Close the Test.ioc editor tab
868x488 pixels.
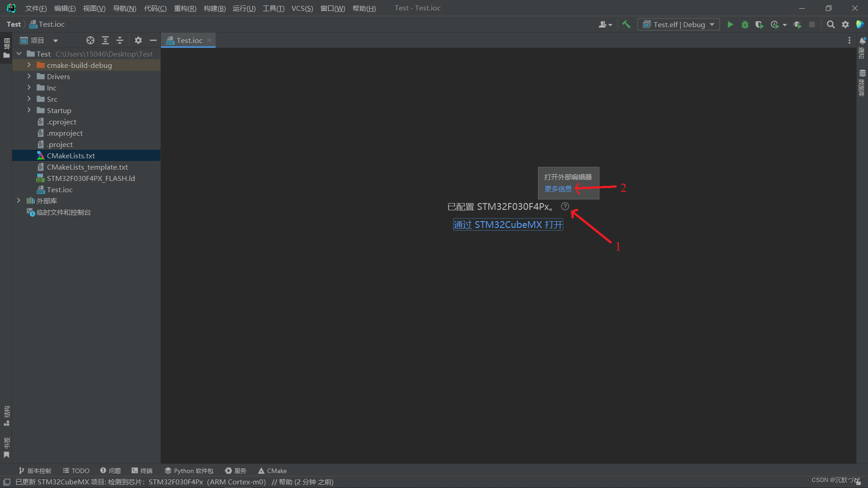(x=209, y=40)
